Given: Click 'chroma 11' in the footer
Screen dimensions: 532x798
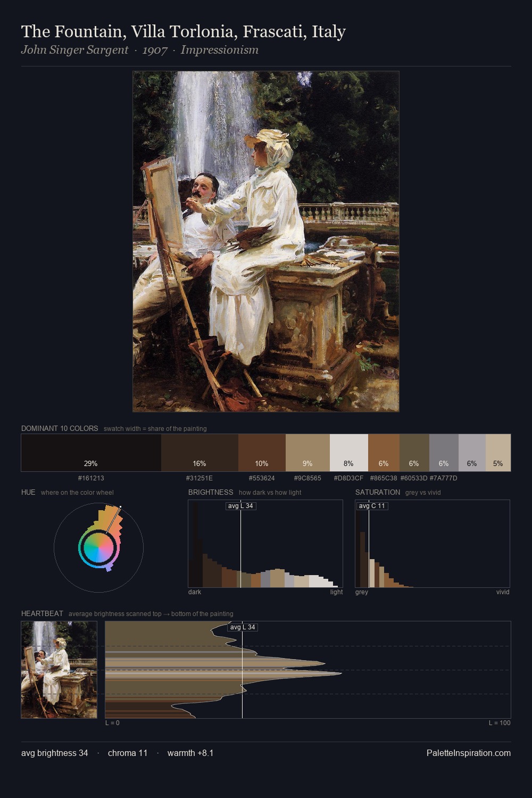Looking at the screenshot, I should (x=128, y=753).
